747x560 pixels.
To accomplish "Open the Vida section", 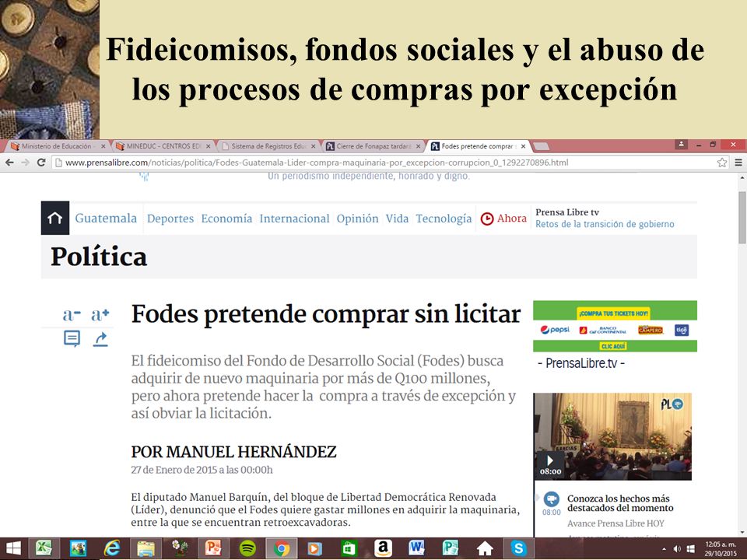I will click(397, 219).
